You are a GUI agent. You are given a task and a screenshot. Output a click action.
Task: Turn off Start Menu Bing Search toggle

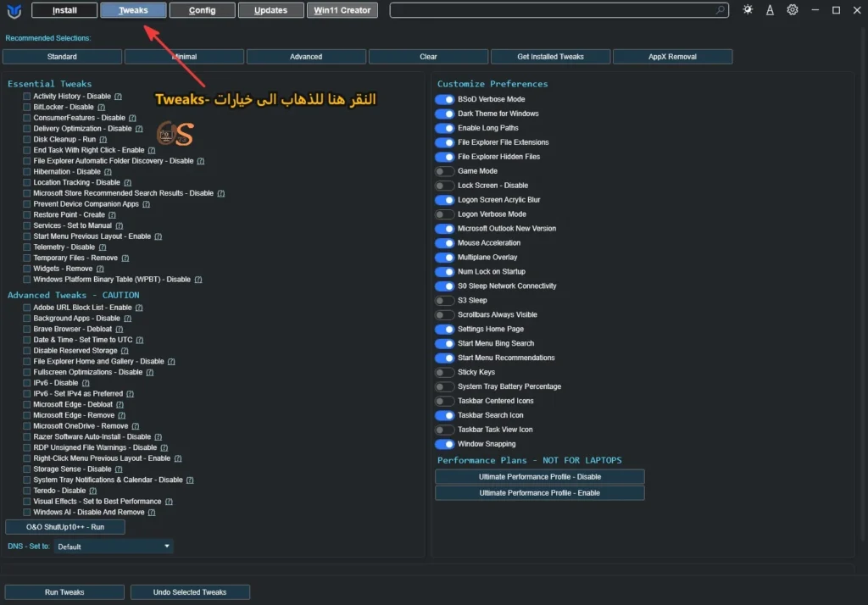[444, 344]
